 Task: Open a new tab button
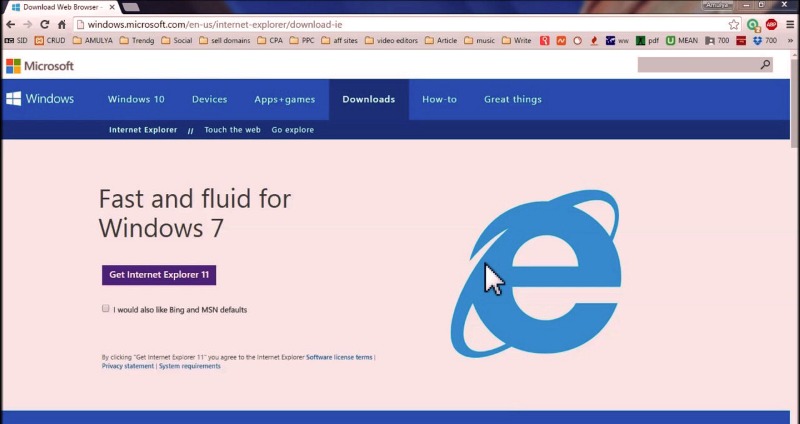pos(131,7)
